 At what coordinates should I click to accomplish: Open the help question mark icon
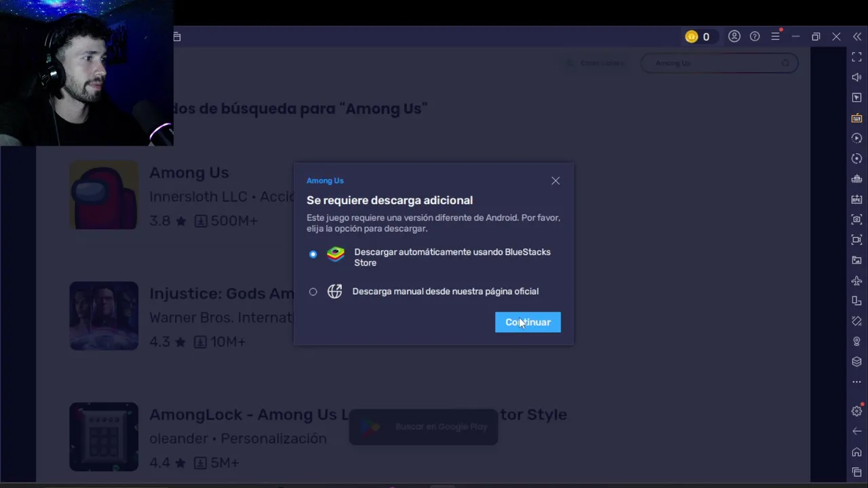click(x=755, y=37)
